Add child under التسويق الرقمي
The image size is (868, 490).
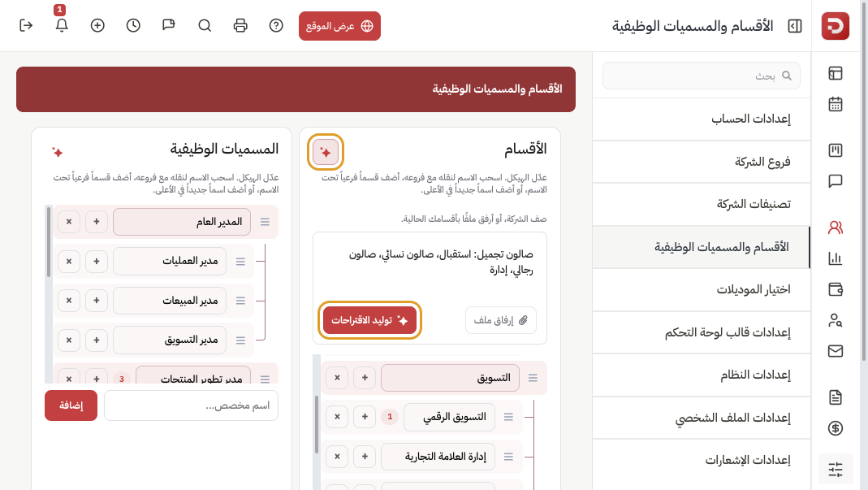click(365, 417)
